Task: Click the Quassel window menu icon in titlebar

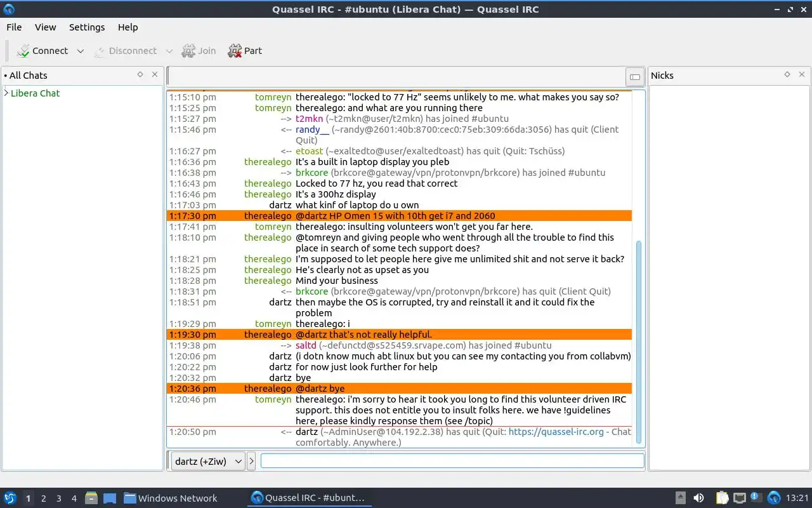Action: tap(8, 9)
